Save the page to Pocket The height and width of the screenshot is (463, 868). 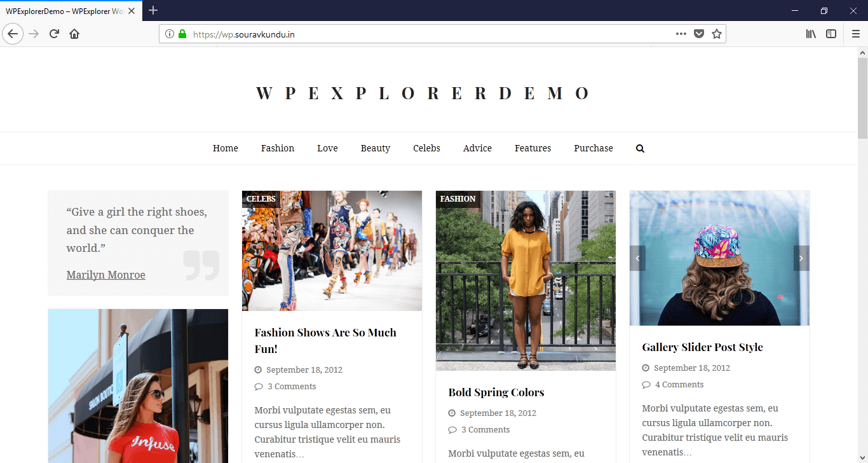coord(699,34)
